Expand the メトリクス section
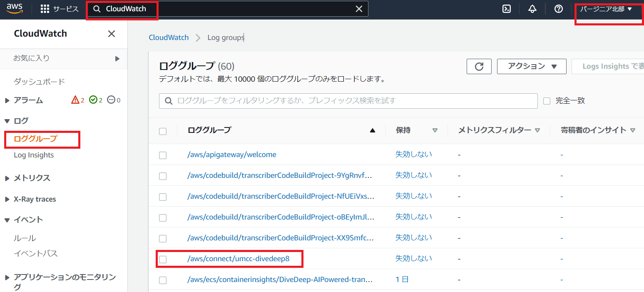The width and height of the screenshot is (644, 292). [7, 178]
